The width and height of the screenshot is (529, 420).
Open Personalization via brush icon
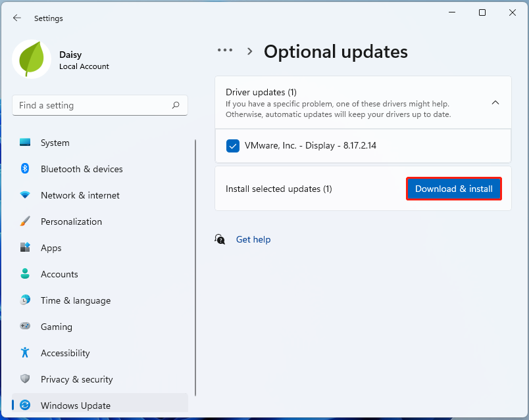pos(26,222)
